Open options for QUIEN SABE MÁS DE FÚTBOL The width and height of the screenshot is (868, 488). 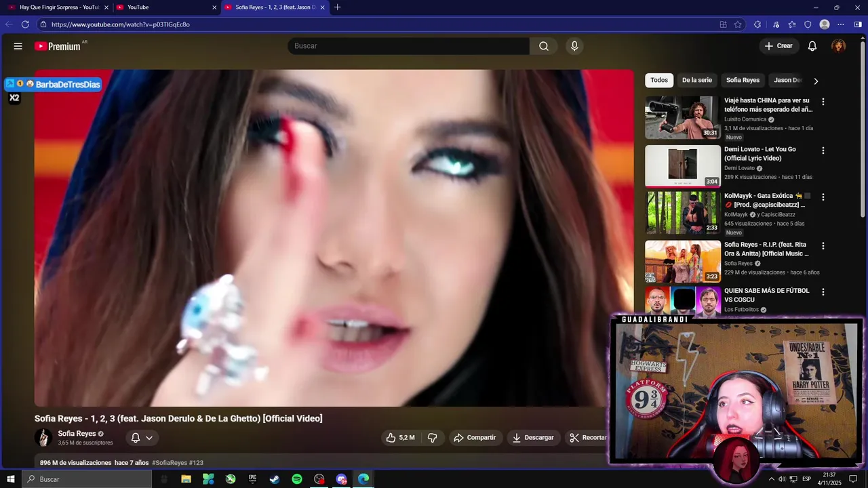click(x=823, y=292)
